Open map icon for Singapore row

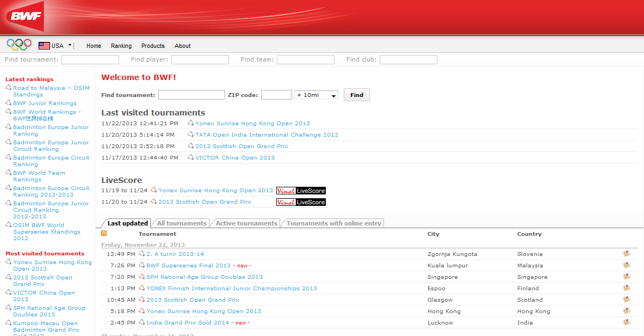627,277
